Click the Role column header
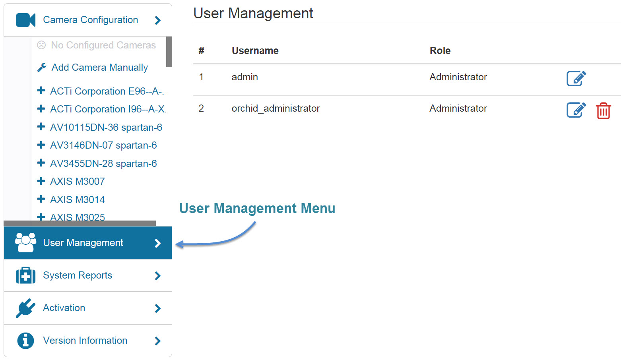The width and height of the screenshot is (621, 364). point(440,51)
